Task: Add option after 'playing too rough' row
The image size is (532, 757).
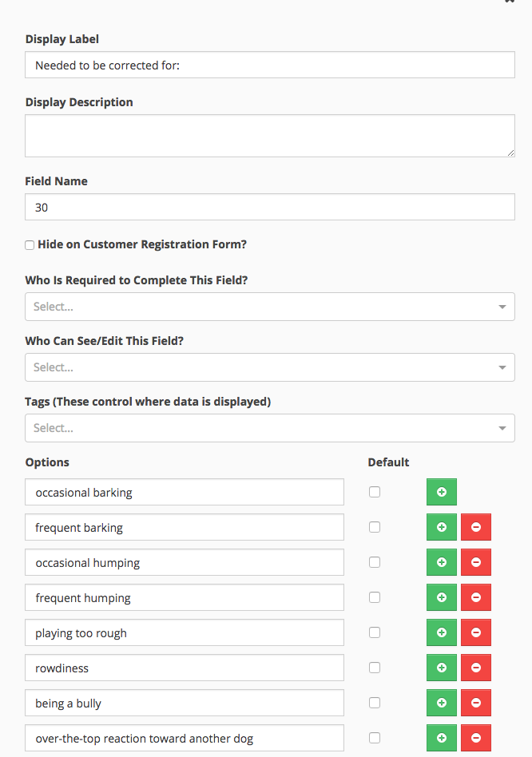Action: point(441,633)
